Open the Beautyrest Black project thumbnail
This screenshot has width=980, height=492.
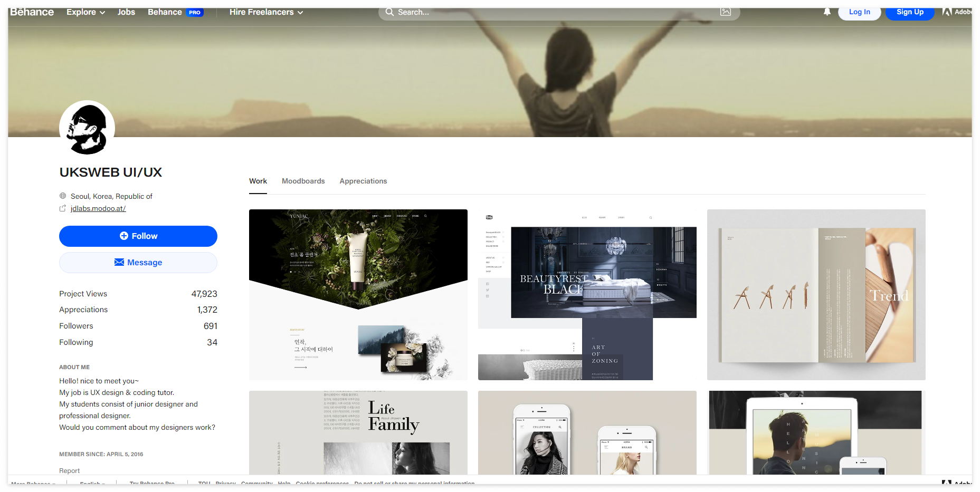tap(587, 295)
